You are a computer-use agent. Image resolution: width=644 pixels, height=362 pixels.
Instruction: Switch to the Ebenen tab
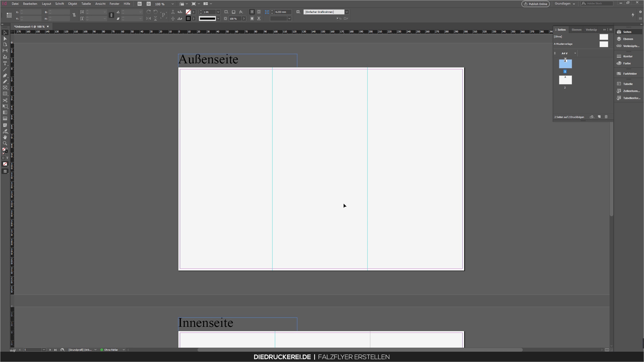576,29
